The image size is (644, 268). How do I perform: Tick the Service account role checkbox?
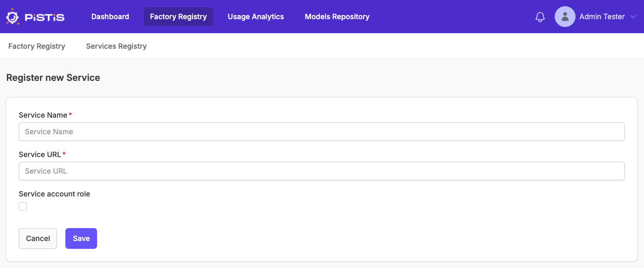(x=23, y=206)
